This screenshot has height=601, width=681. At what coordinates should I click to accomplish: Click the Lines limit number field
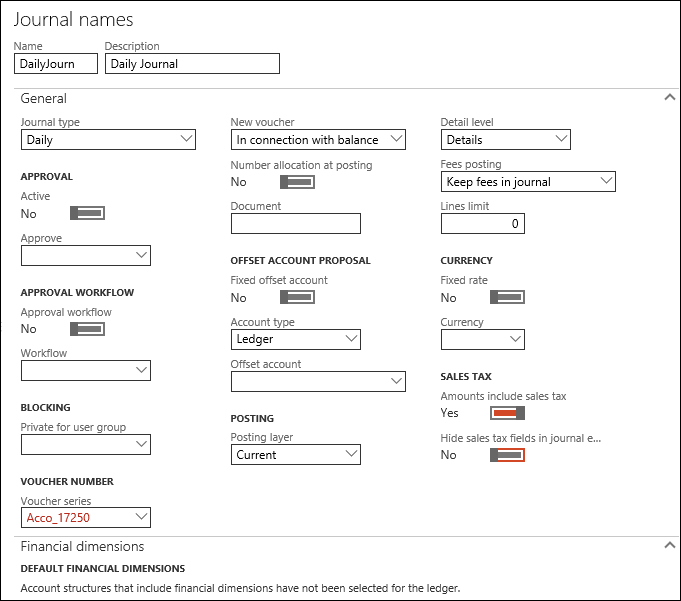tap(482, 224)
